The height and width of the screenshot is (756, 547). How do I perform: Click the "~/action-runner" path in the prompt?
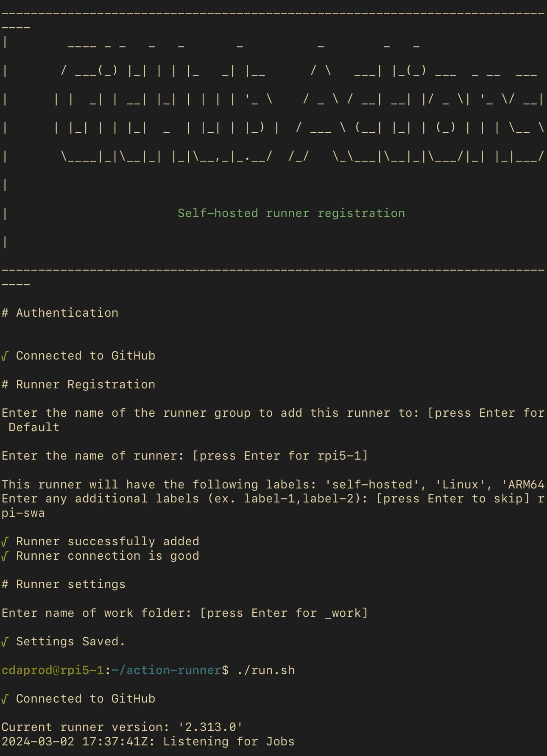click(x=167, y=670)
